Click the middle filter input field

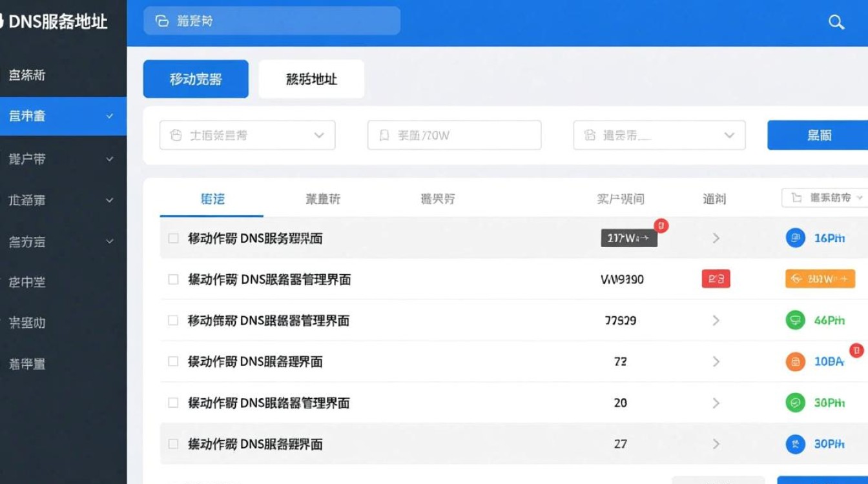click(x=454, y=135)
